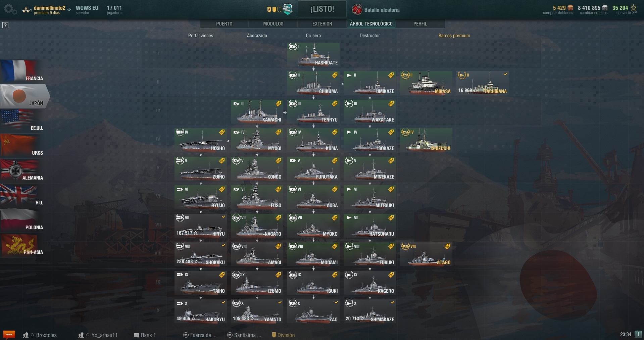The height and width of the screenshot is (340, 644).
Task: Select the Yamato battleship tile
Action: pos(257,311)
